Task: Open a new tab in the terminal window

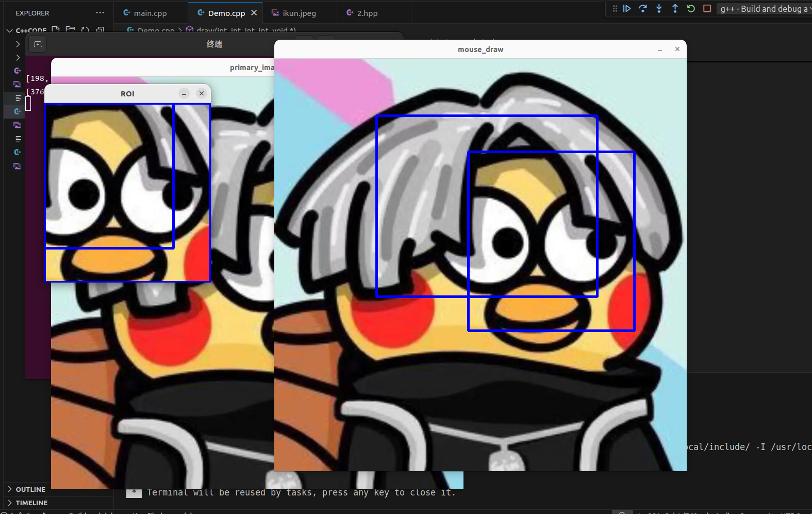Action: [38, 44]
